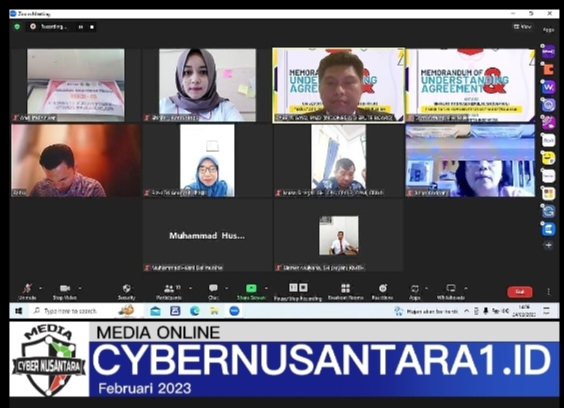Click the green encryption shield icon
Image resolution: width=564 pixels, height=408 pixels.
[x=17, y=27]
